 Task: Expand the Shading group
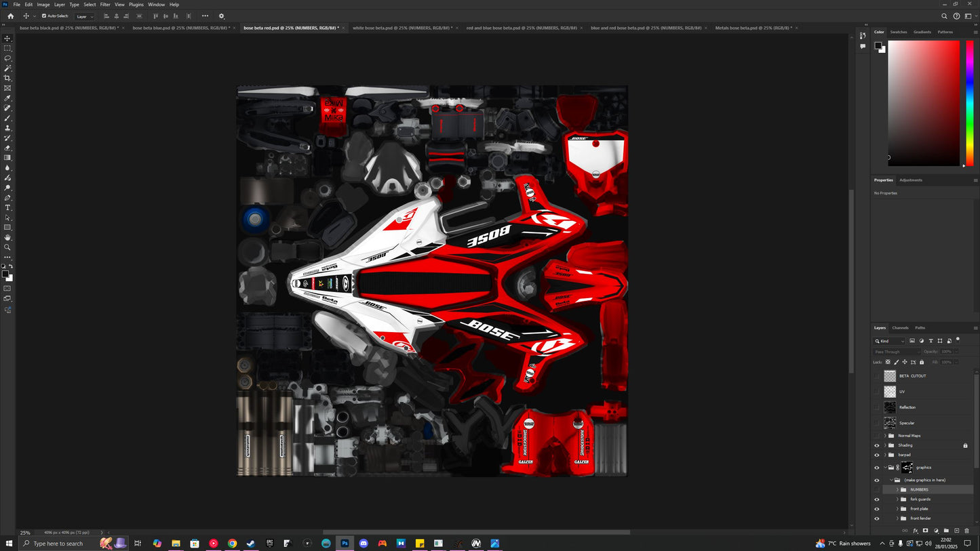885,445
